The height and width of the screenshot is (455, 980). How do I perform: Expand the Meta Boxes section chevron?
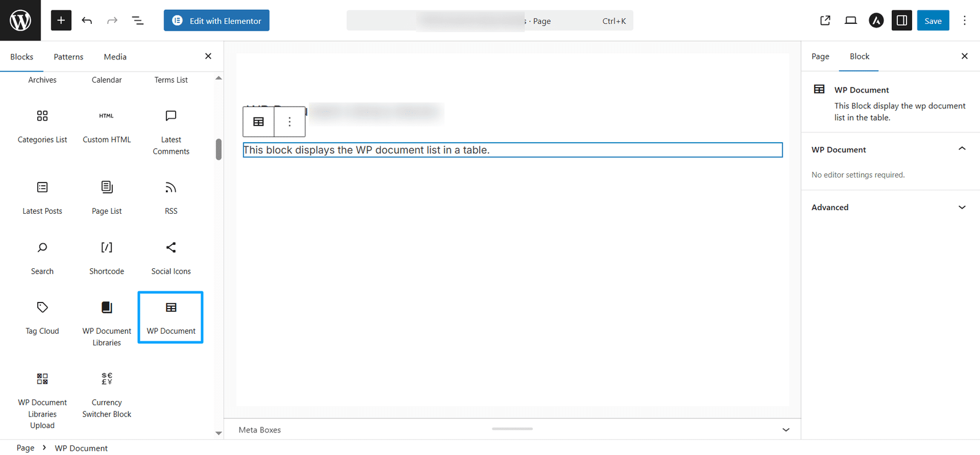(x=786, y=430)
